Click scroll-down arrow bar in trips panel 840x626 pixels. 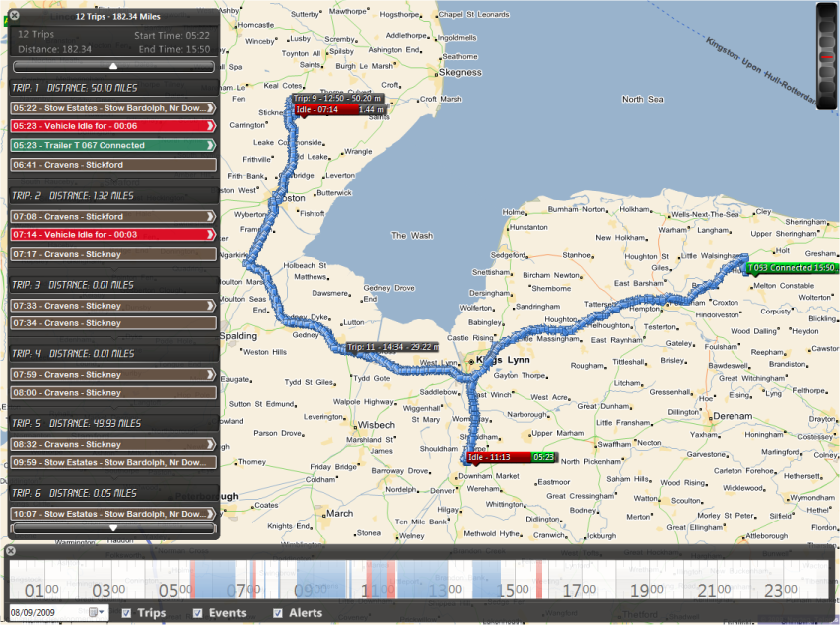(112, 527)
